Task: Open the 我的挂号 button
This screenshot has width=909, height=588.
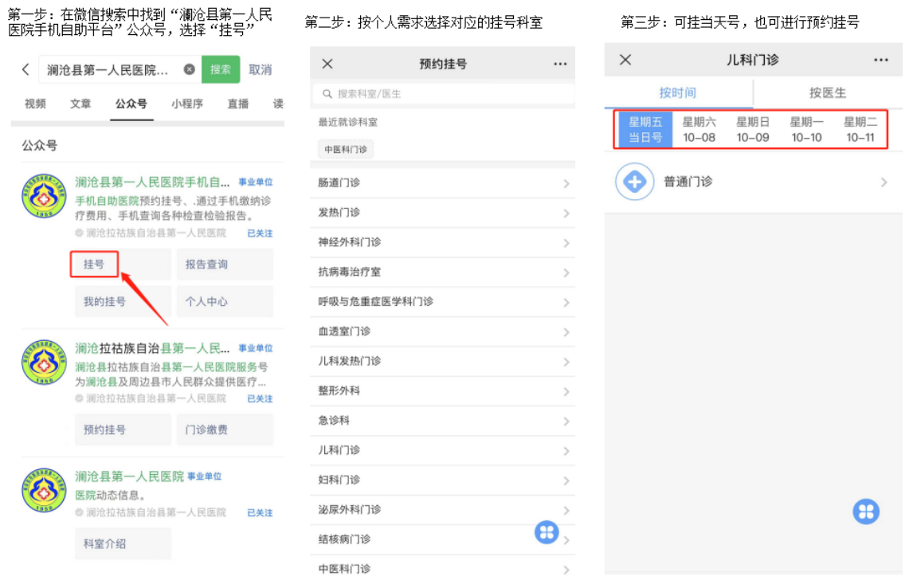Action: click(123, 301)
